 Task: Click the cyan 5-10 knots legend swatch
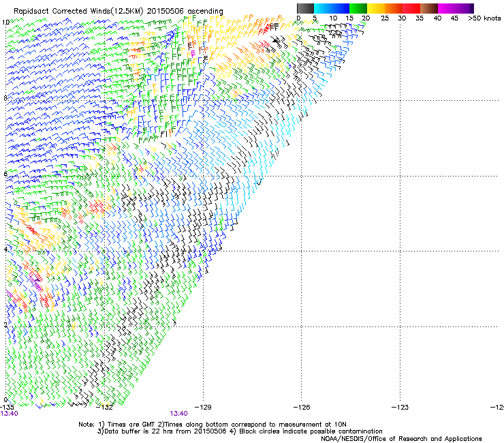(323, 8)
